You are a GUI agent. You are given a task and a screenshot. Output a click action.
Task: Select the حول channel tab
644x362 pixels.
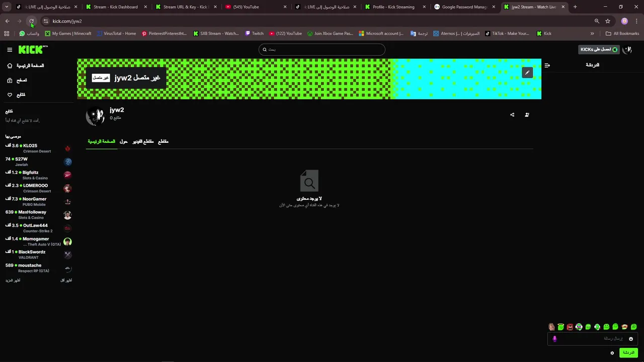(124, 142)
